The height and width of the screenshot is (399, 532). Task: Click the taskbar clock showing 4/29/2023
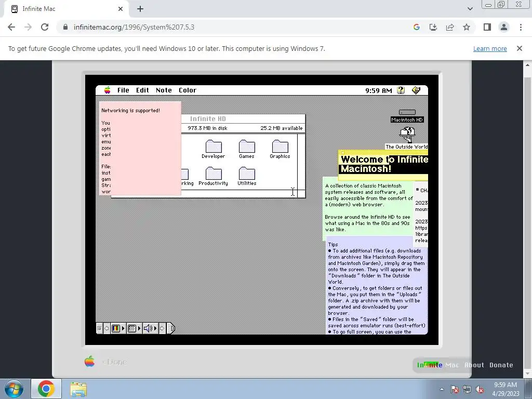coord(506,389)
